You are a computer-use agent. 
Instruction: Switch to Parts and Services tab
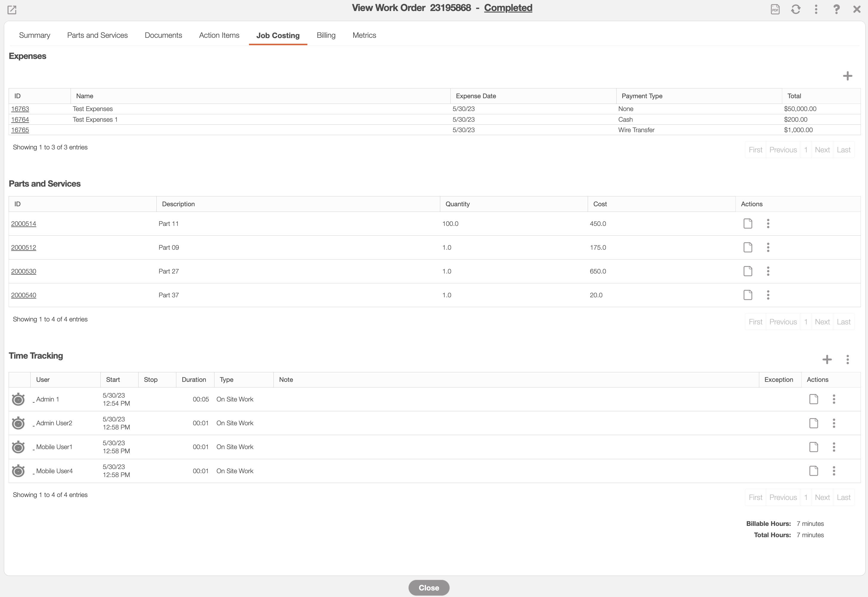[97, 35]
